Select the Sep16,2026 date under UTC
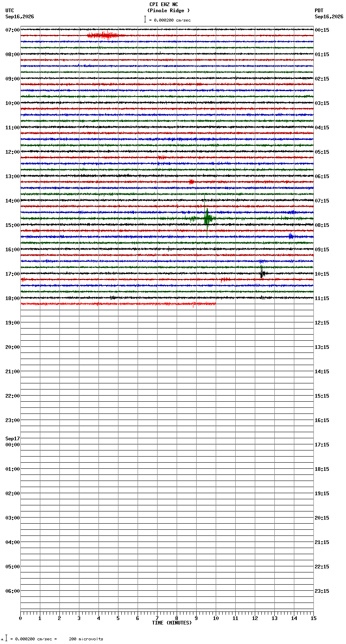The image size is (346, 644). click(20, 17)
